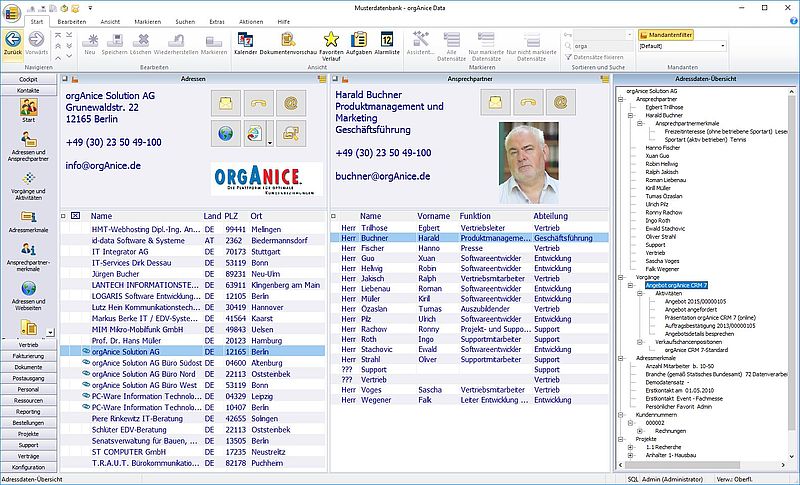
Task: Open Ansprechpartnermerkmale in the sidebar
Action: click(x=29, y=257)
